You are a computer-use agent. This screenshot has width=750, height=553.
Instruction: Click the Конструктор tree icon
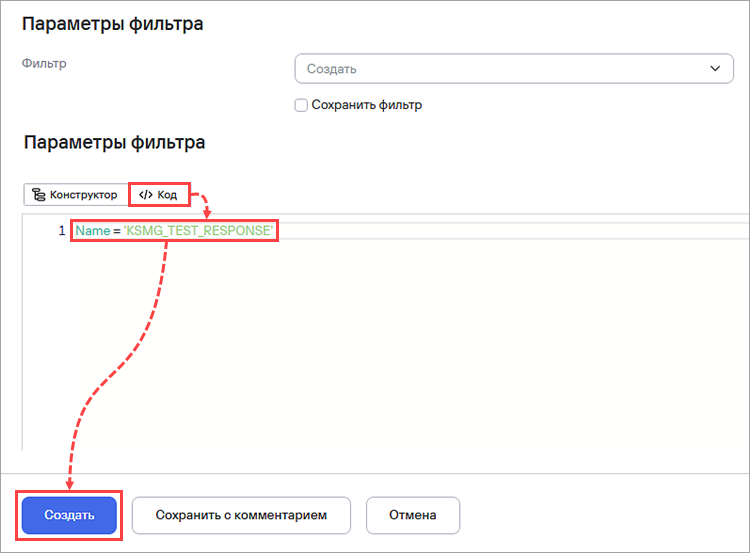point(38,195)
